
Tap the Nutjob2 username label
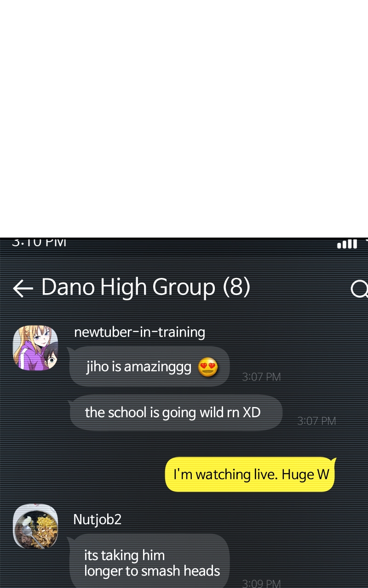coord(98,520)
